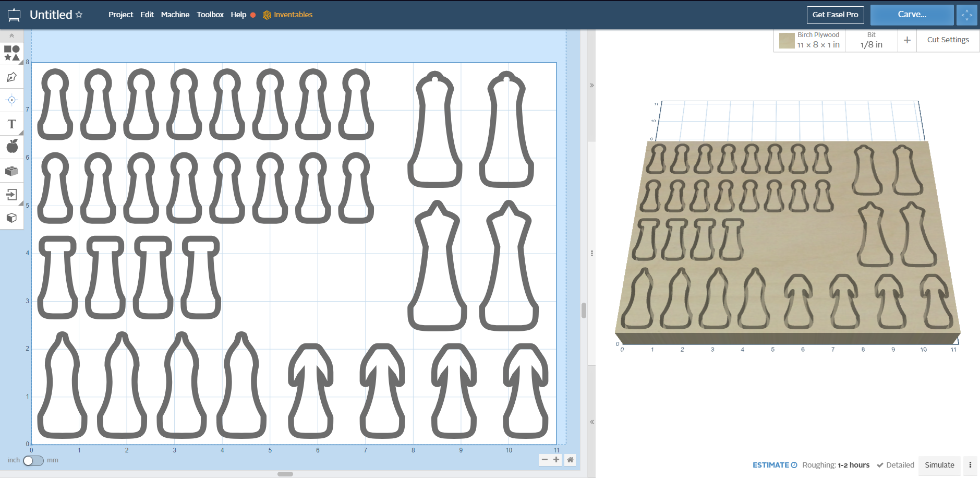Open the Apps building-block icon
Viewport: 980px width, 478px height.
click(x=11, y=171)
